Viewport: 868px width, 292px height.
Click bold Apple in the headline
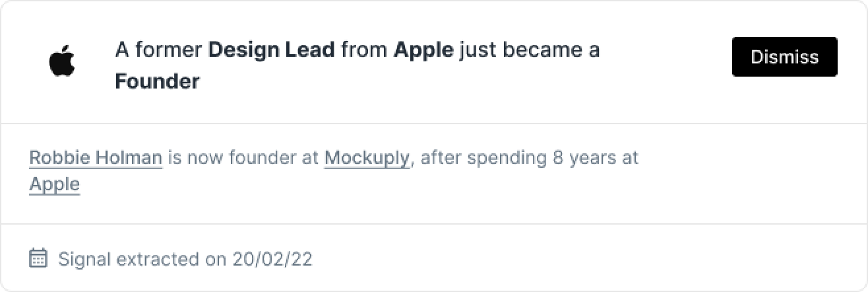[423, 50]
